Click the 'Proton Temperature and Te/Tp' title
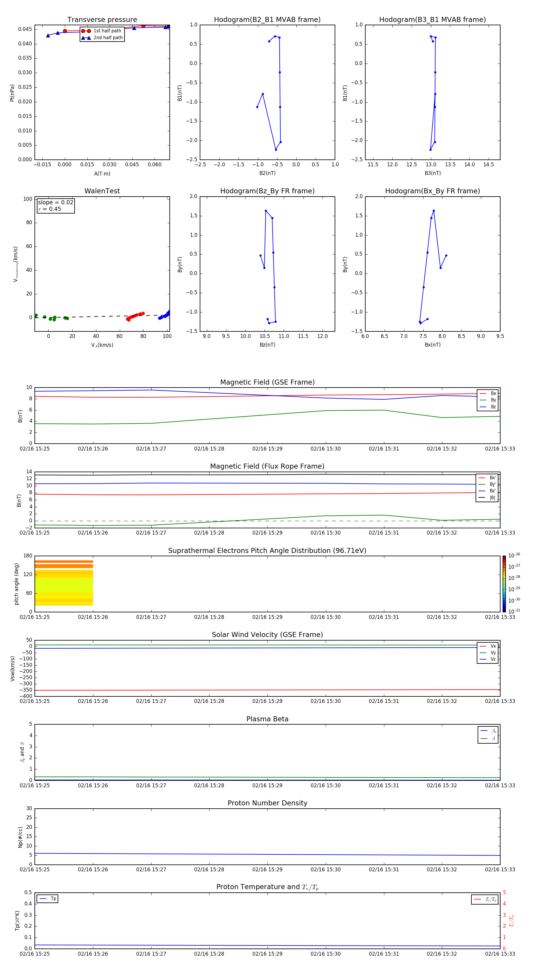 pyautogui.click(x=267, y=887)
